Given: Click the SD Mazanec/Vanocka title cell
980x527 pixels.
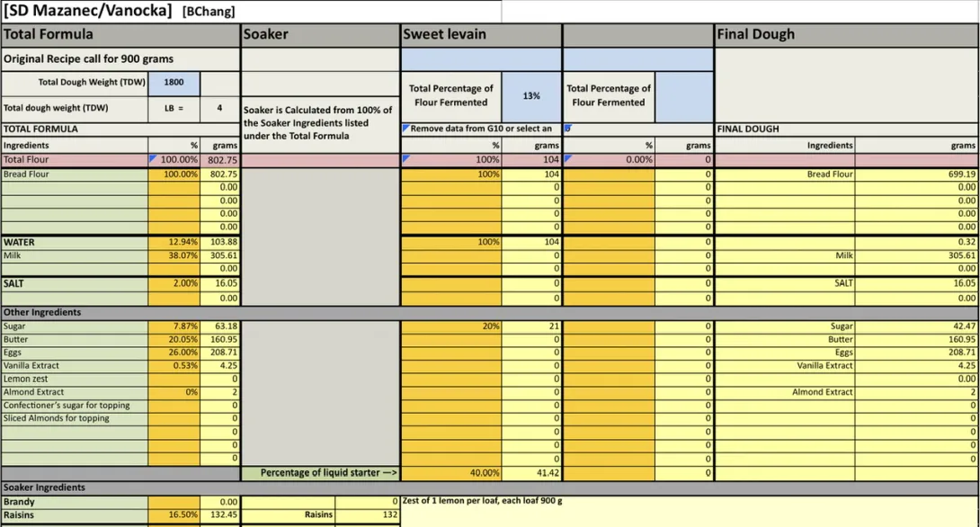Looking at the screenshot, I should (x=88, y=11).
